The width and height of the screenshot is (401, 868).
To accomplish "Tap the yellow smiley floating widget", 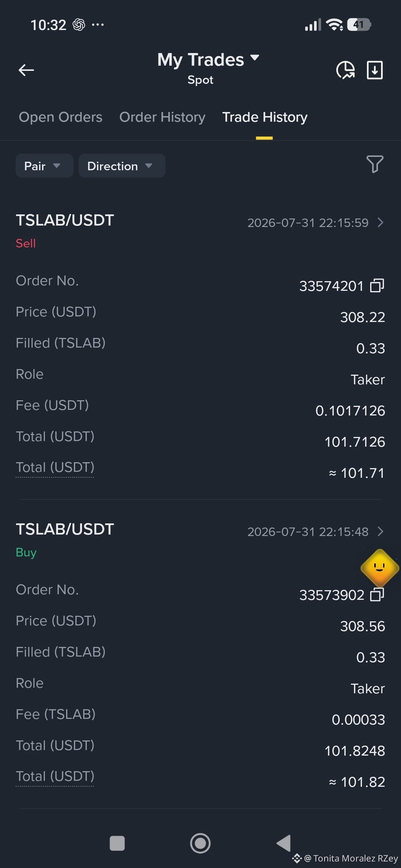I will [379, 568].
